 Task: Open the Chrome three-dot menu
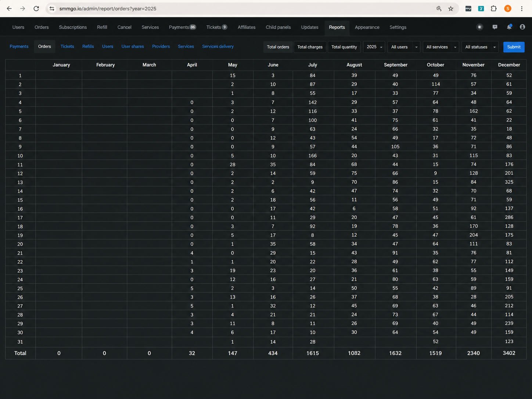coord(522,8)
